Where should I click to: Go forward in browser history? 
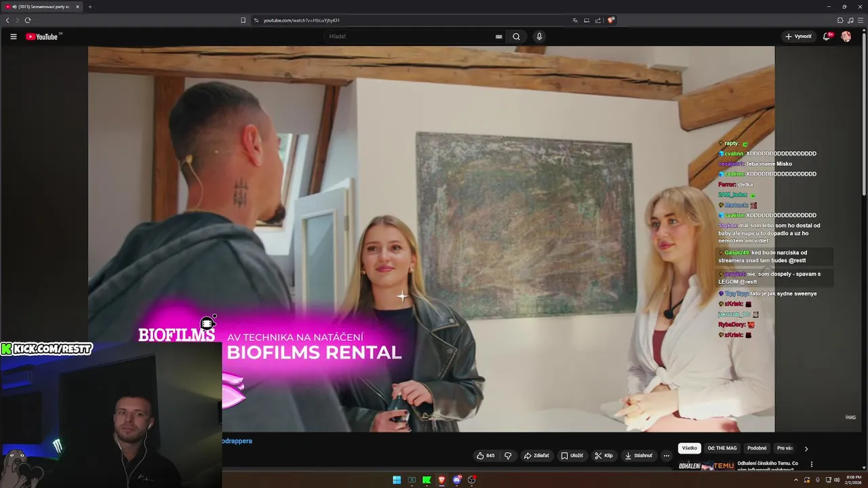coord(18,20)
